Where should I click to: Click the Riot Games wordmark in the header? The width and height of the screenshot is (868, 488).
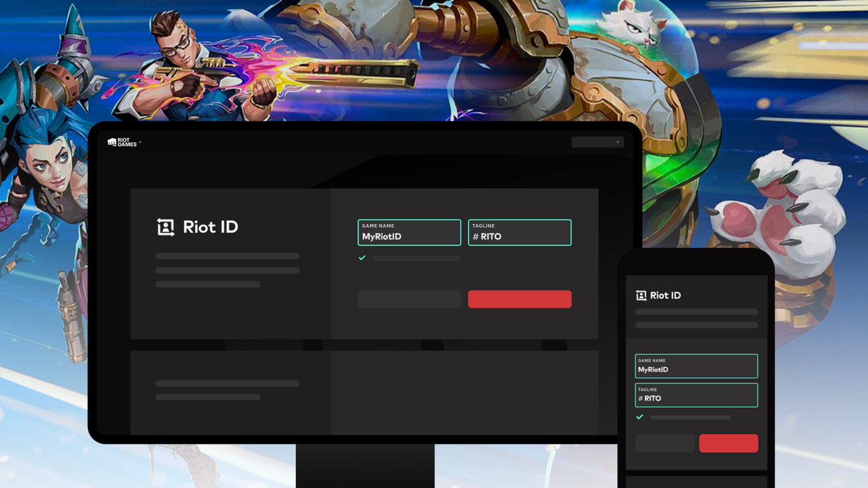pos(127,142)
